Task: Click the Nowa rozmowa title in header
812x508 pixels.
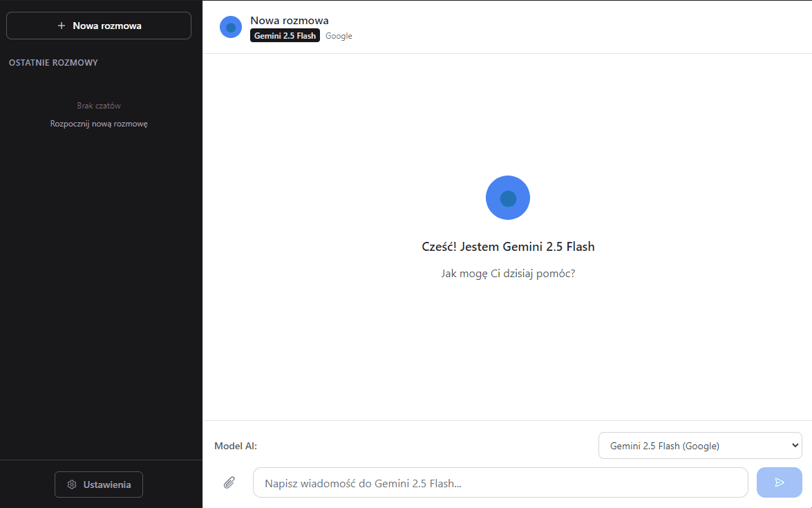Action: [290, 21]
